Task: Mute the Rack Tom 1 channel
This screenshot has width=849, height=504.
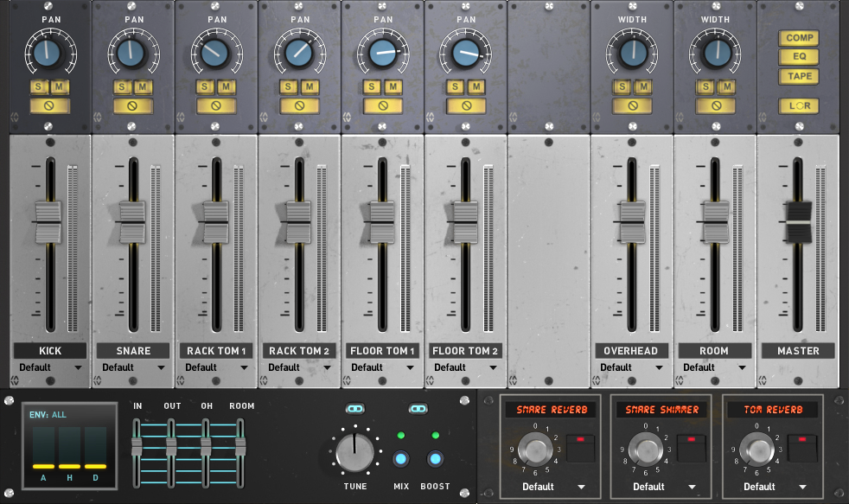Action: (x=227, y=86)
